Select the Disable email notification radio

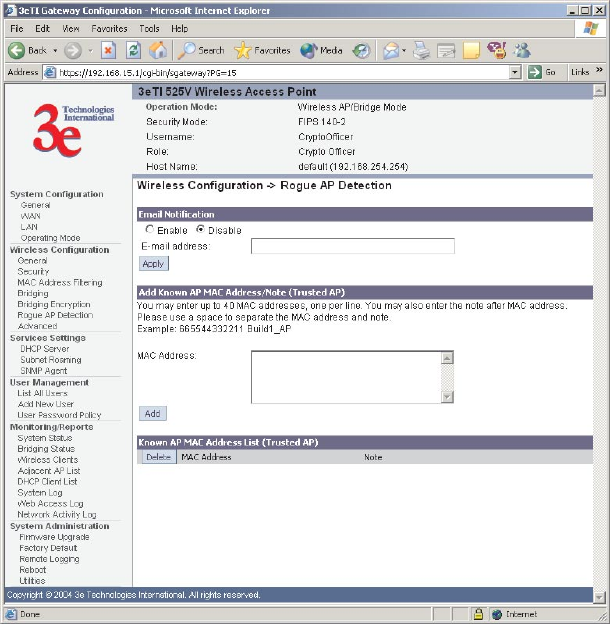[200, 229]
